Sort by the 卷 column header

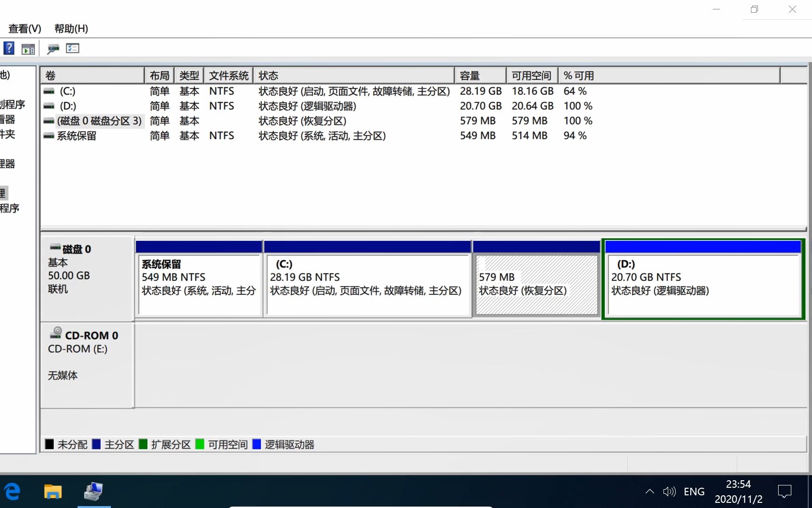93,76
